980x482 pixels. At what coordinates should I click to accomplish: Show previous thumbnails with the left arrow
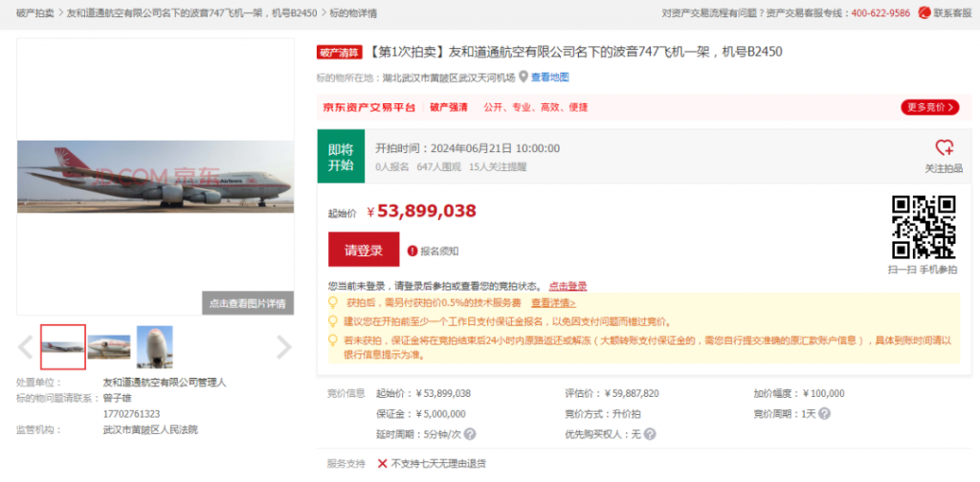click(25, 347)
